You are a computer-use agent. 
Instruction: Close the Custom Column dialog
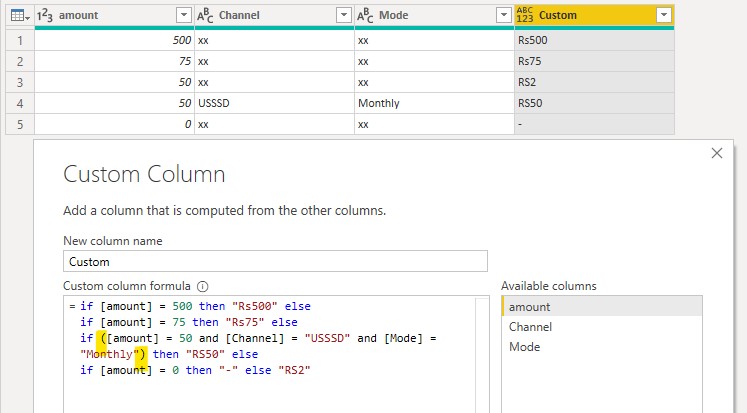717,153
